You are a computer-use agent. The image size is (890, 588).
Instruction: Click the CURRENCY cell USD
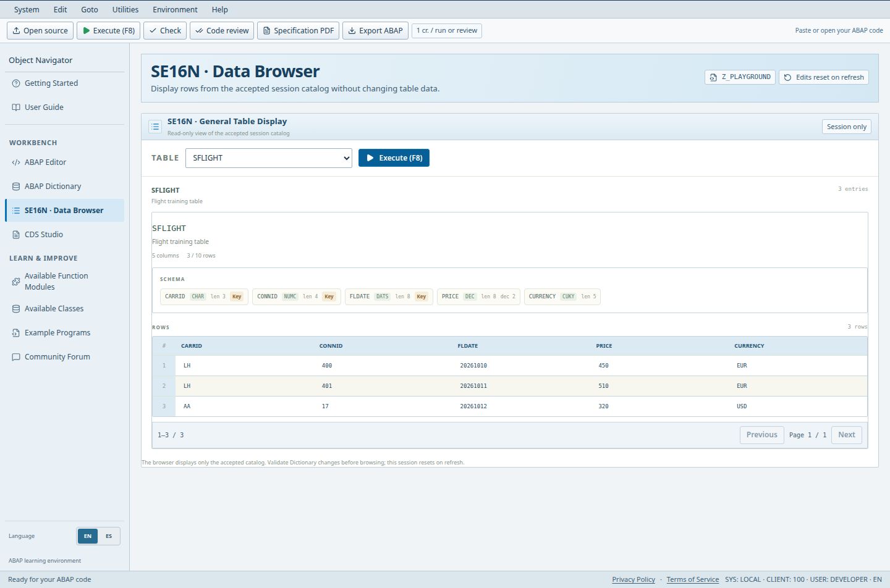point(742,406)
